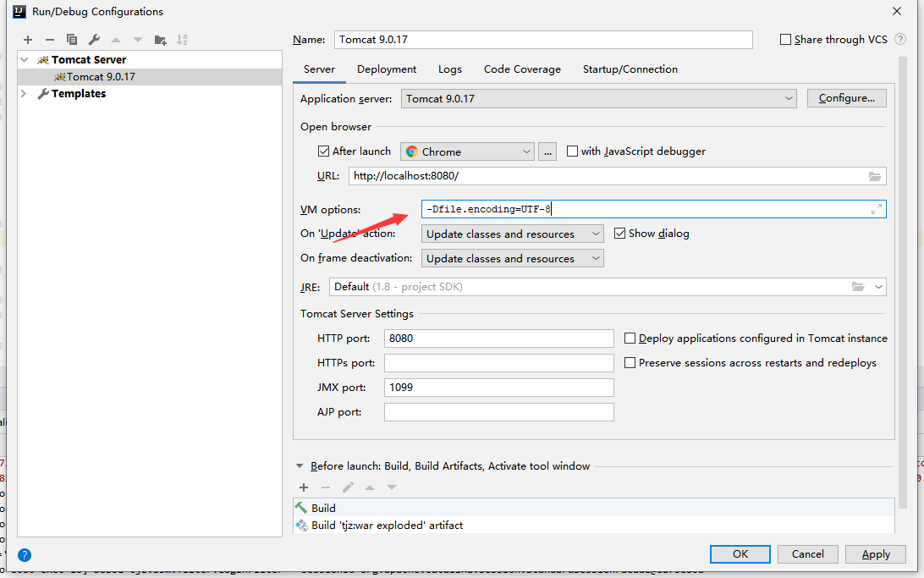
Task: Switch to the Logs tab
Action: pyautogui.click(x=450, y=69)
